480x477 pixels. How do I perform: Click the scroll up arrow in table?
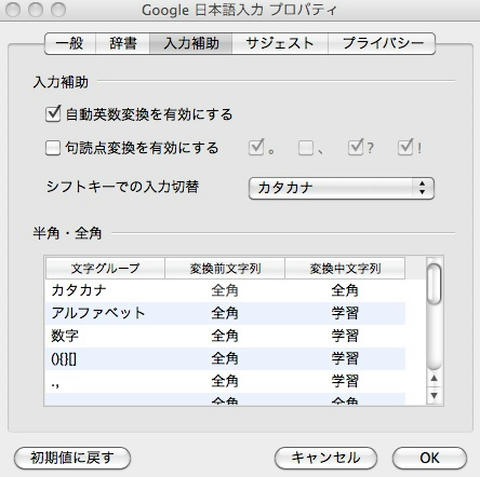434,378
